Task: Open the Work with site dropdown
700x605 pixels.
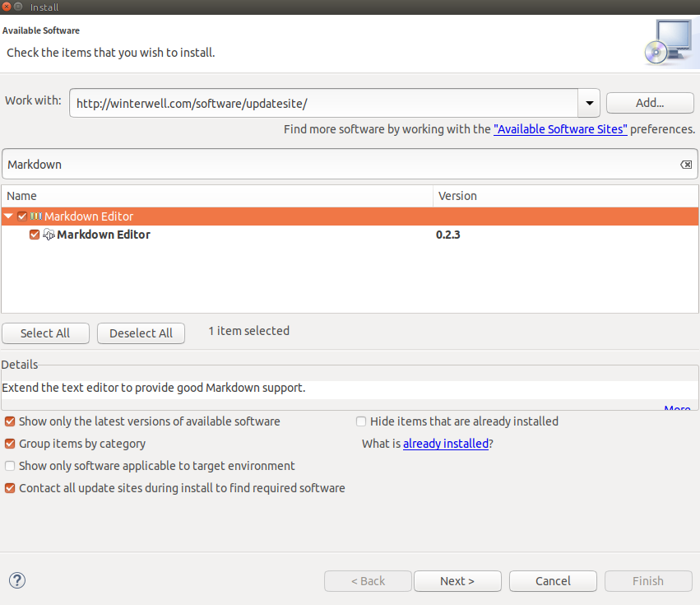Action: (x=589, y=103)
